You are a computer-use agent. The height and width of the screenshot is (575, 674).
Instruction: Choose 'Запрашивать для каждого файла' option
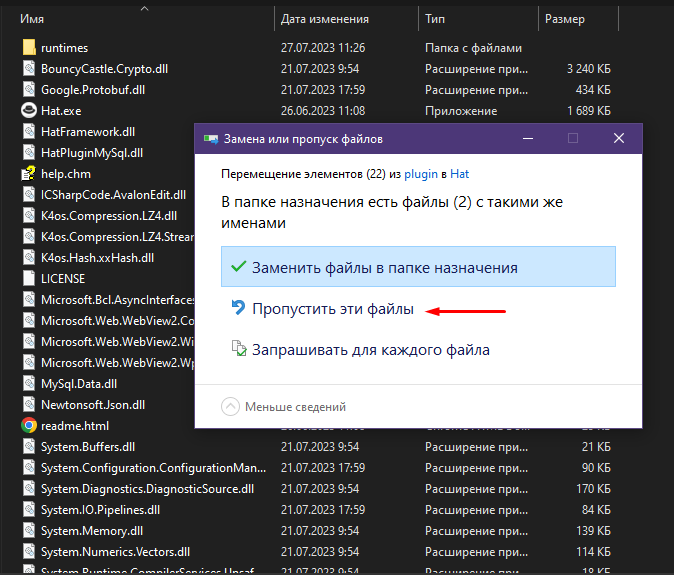pos(370,350)
